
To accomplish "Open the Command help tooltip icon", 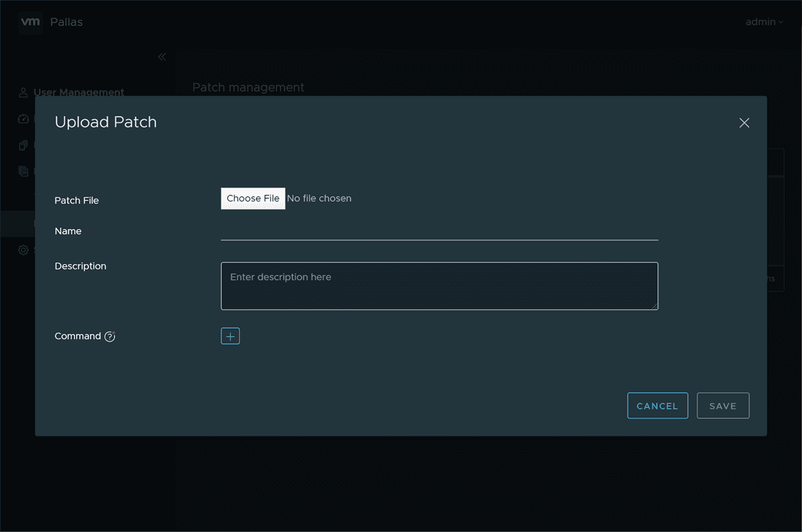I will [x=110, y=337].
